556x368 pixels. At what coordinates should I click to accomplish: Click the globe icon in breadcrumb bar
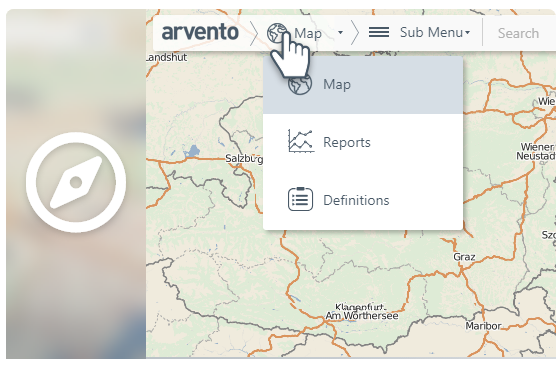click(277, 33)
